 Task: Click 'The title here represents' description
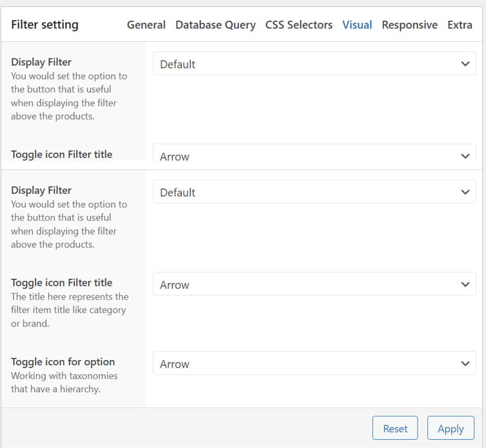[70, 310]
